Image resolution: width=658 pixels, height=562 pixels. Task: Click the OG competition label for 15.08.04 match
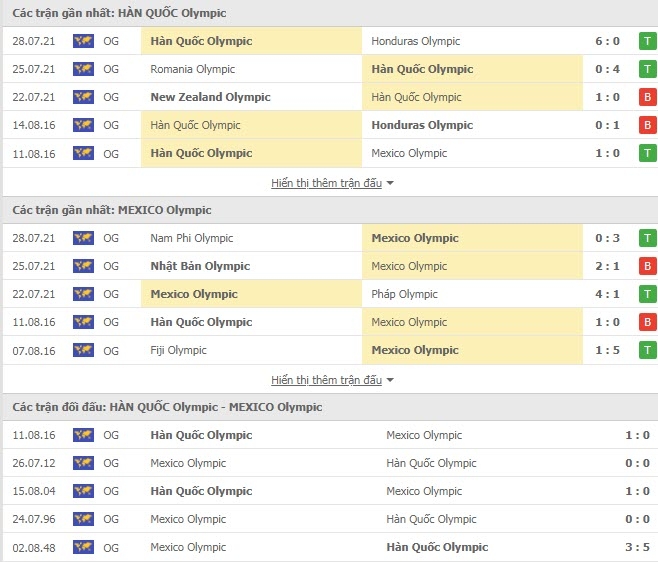(x=111, y=491)
